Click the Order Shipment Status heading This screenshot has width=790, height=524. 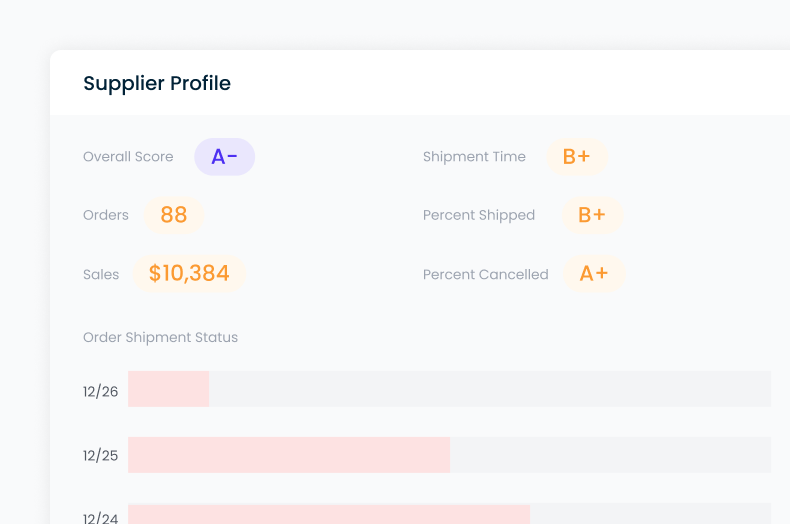pos(160,337)
